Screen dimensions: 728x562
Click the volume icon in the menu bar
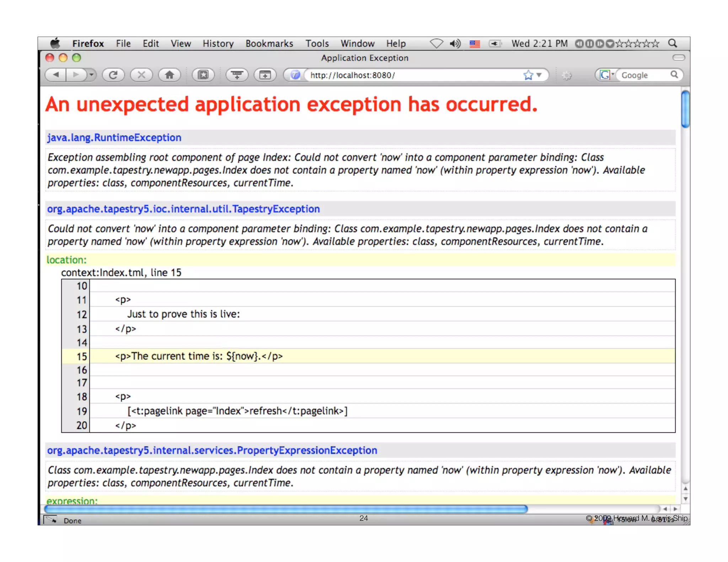pyautogui.click(x=455, y=43)
